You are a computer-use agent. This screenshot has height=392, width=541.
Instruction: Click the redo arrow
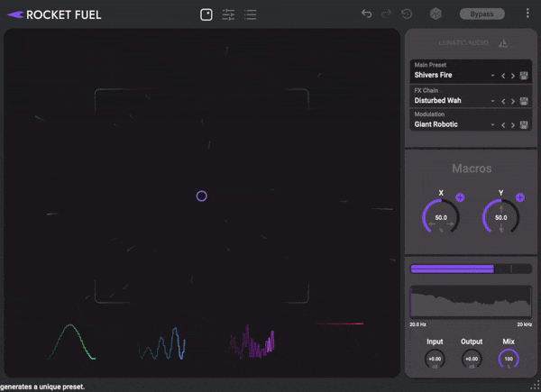click(387, 14)
